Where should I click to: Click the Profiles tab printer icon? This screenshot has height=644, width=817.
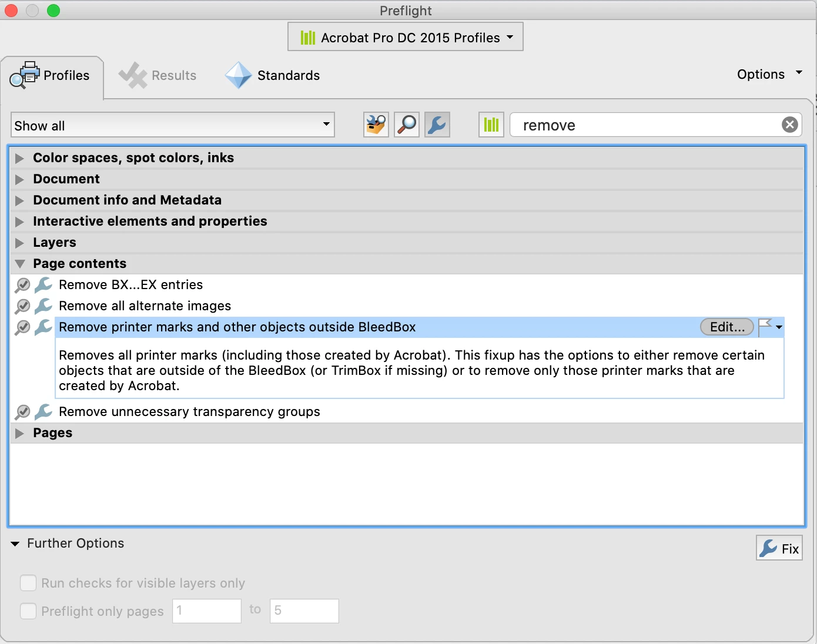pos(25,75)
